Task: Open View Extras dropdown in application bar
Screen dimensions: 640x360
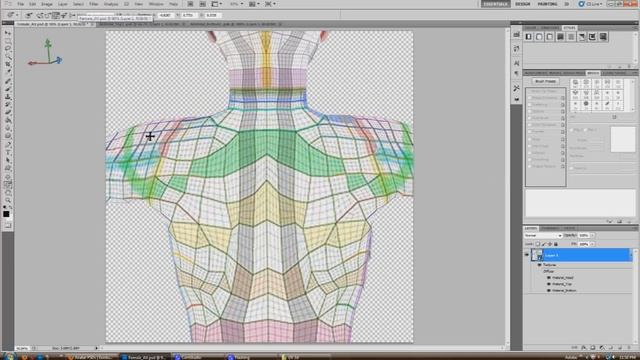Action: point(217,4)
